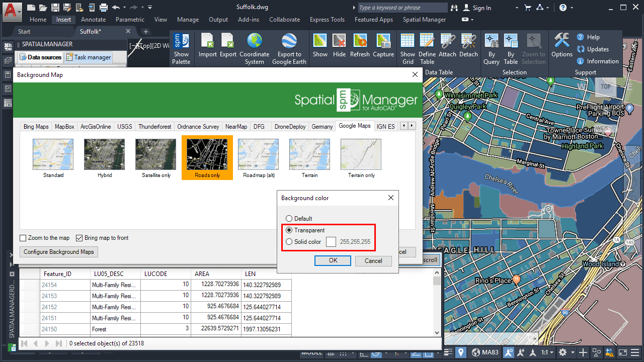Switch to the Bing Maps provider tab
Screen dimensions: 644x362
click(x=36, y=127)
